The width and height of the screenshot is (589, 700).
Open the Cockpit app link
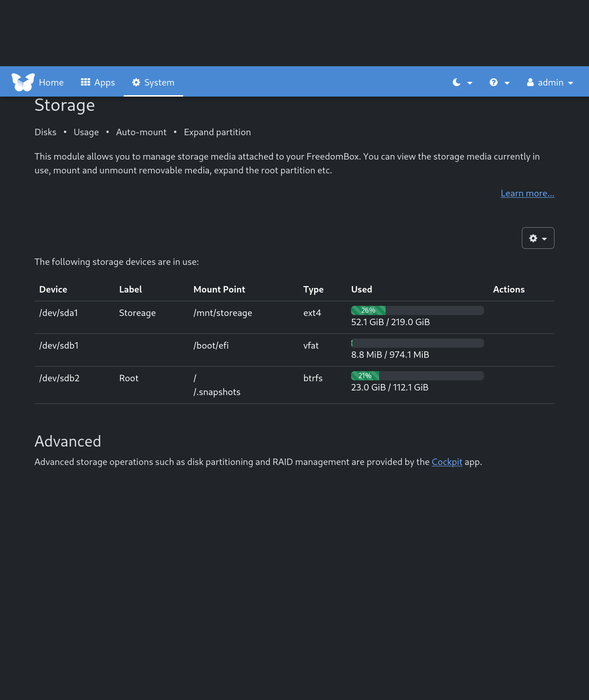(x=447, y=462)
